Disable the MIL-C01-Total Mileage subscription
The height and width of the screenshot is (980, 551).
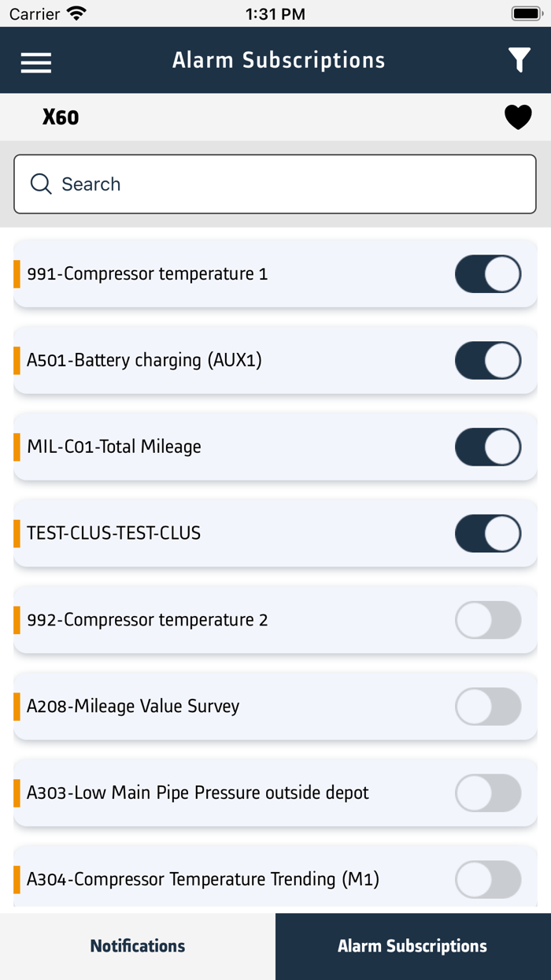click(487, 447)
